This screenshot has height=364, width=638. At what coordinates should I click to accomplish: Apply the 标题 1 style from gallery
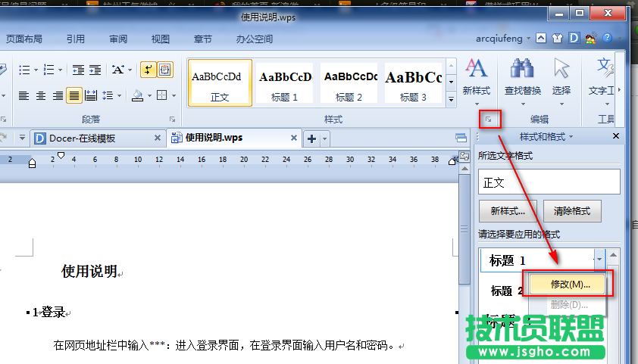pos(284,83)
